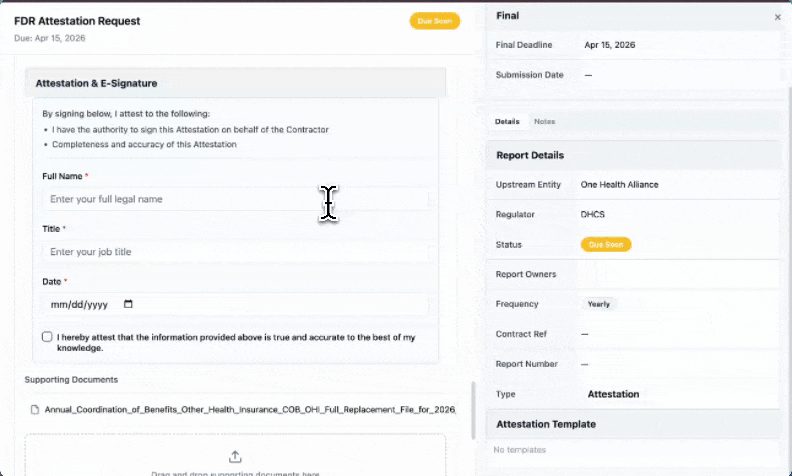
Task: Switch to the Notes tab
Action: pos(544,121)
